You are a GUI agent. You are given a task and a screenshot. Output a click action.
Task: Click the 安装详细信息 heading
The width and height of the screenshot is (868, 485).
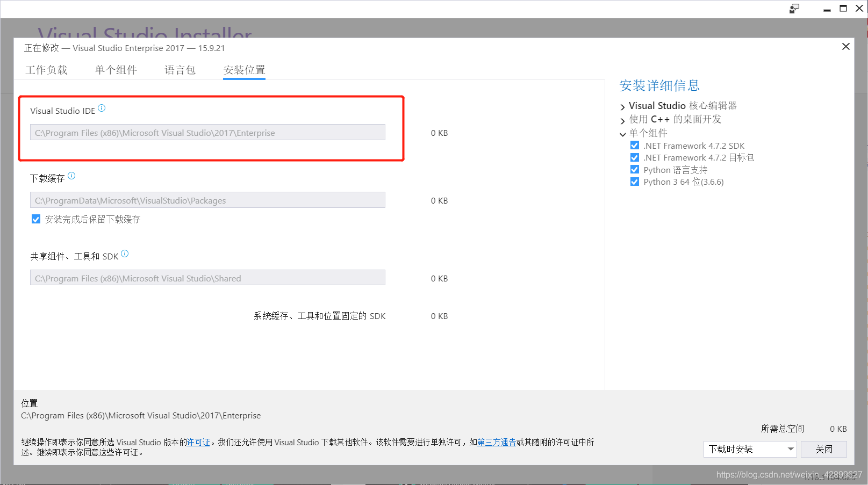[x=659, y=85]
